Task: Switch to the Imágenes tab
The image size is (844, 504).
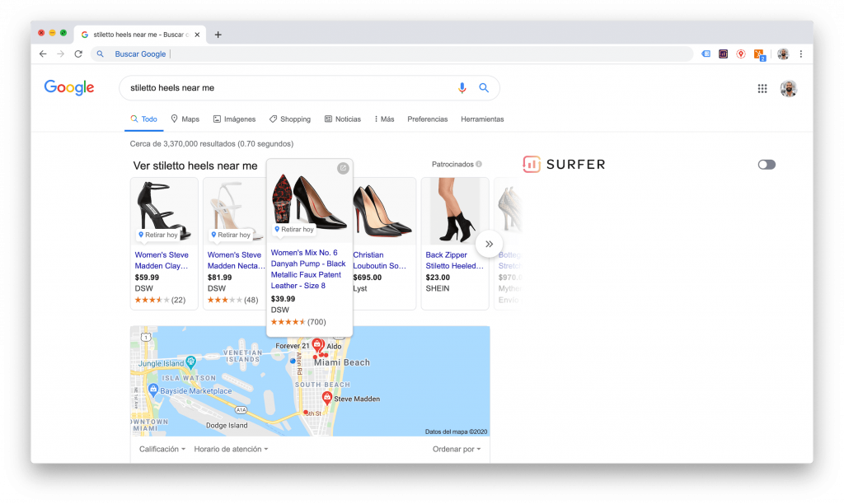Action: coord(234,119)
